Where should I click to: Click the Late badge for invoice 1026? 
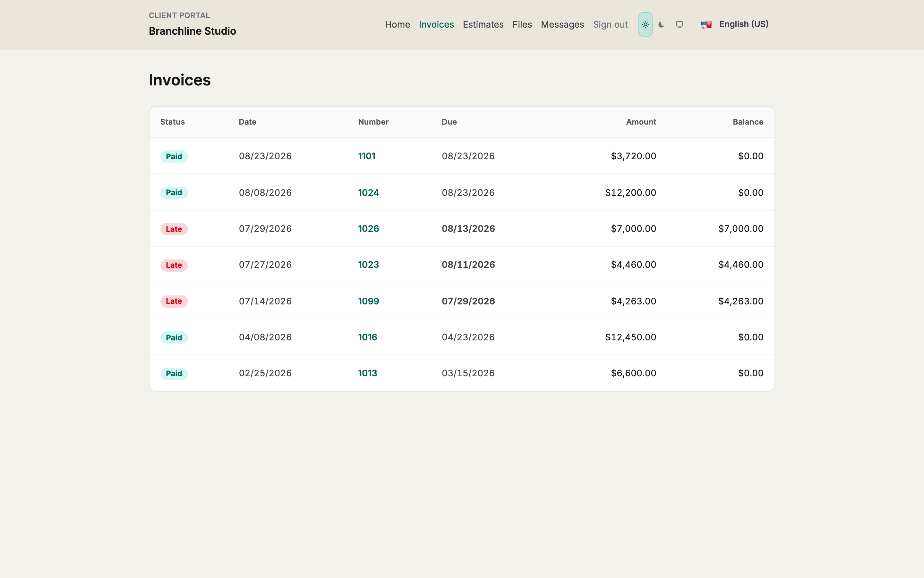[x=174, y=229]
